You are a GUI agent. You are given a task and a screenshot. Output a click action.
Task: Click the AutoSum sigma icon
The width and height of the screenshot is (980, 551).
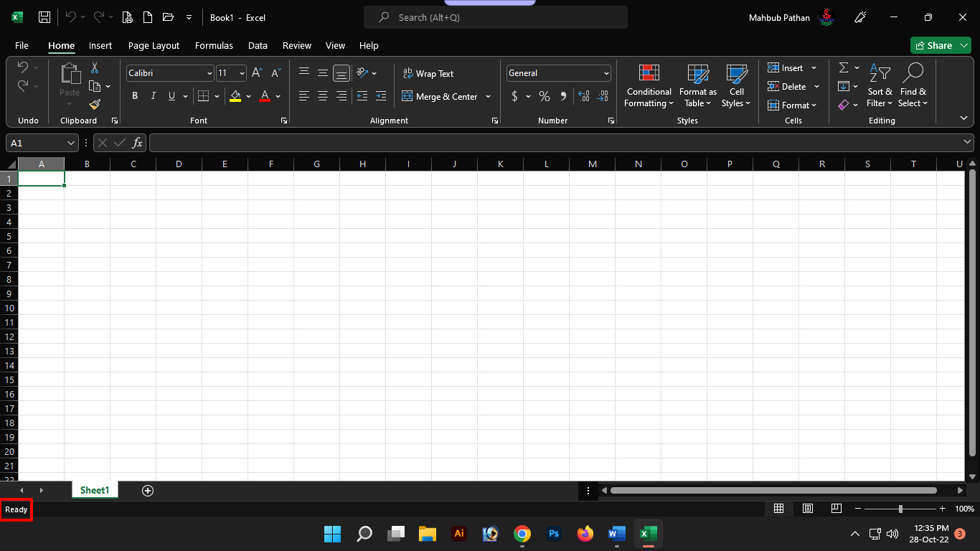(x=844, y=67)
